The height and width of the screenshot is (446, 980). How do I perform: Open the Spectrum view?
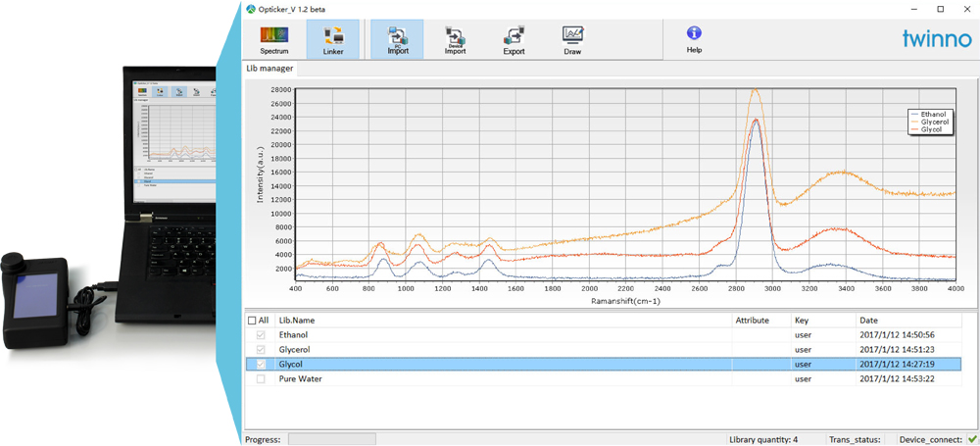pos(274,38)
